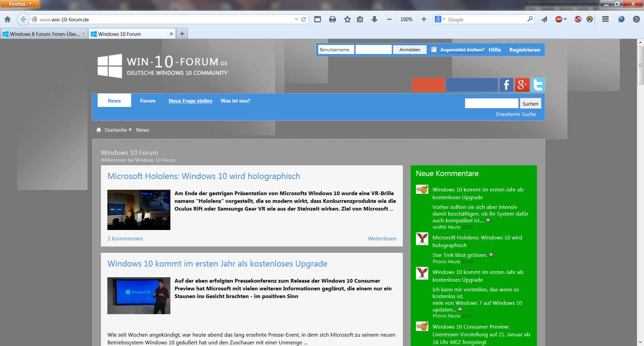Click the blue social block beside Facebook

pos(472,85)
